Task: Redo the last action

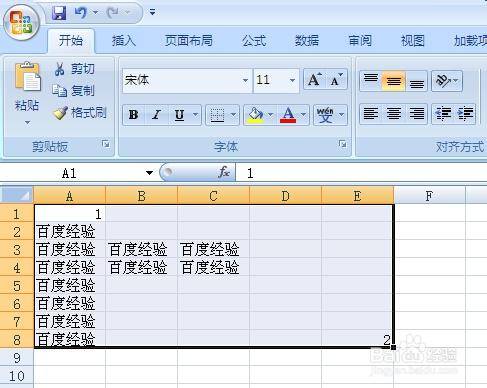Action: 113,13
